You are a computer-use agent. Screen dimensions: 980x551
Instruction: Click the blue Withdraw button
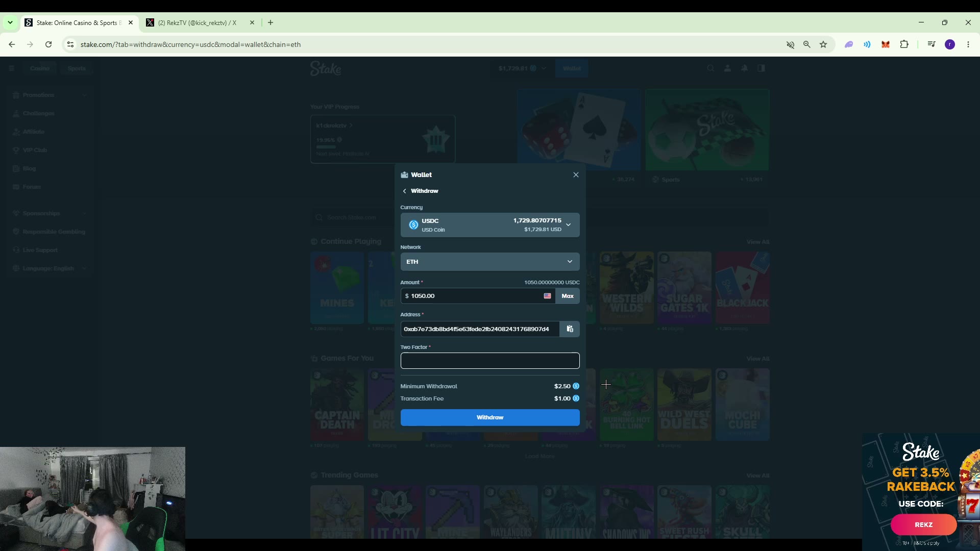point(490,417)
